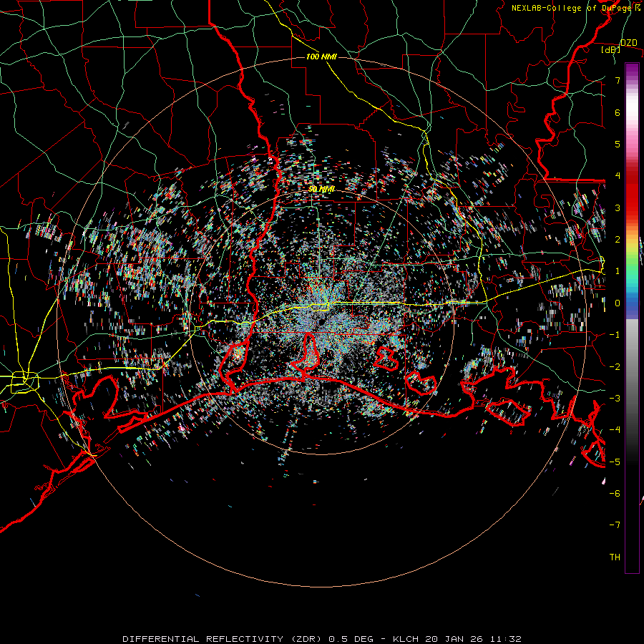This screenshot has height=644, width=644.
Task: Click the -1 dB tick on the color scale
Action: point(615,335)
